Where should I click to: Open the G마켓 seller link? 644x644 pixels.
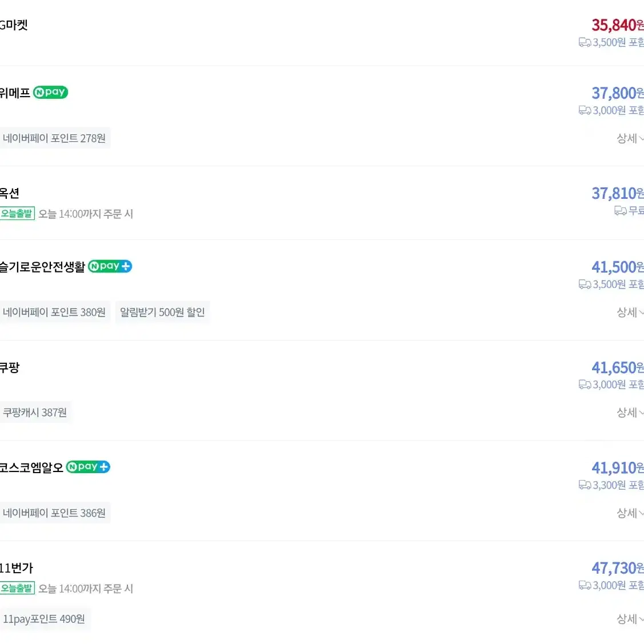coord(14,25)
